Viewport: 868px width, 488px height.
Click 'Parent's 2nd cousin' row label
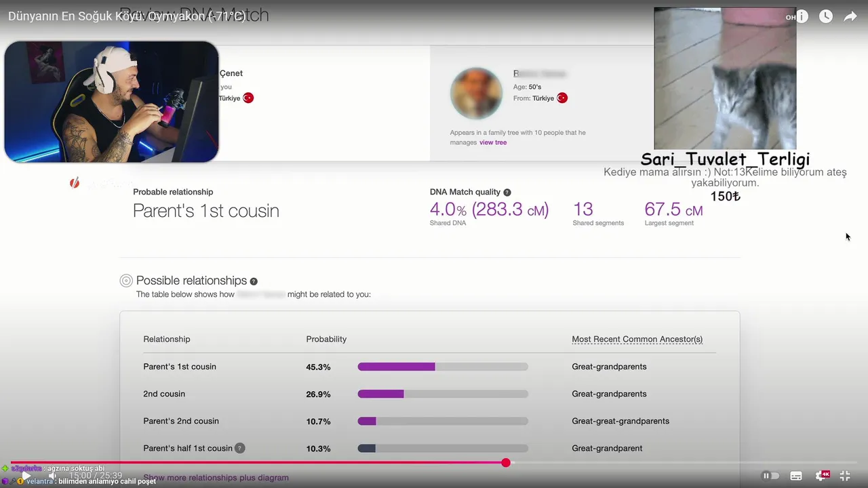(181, 421)
